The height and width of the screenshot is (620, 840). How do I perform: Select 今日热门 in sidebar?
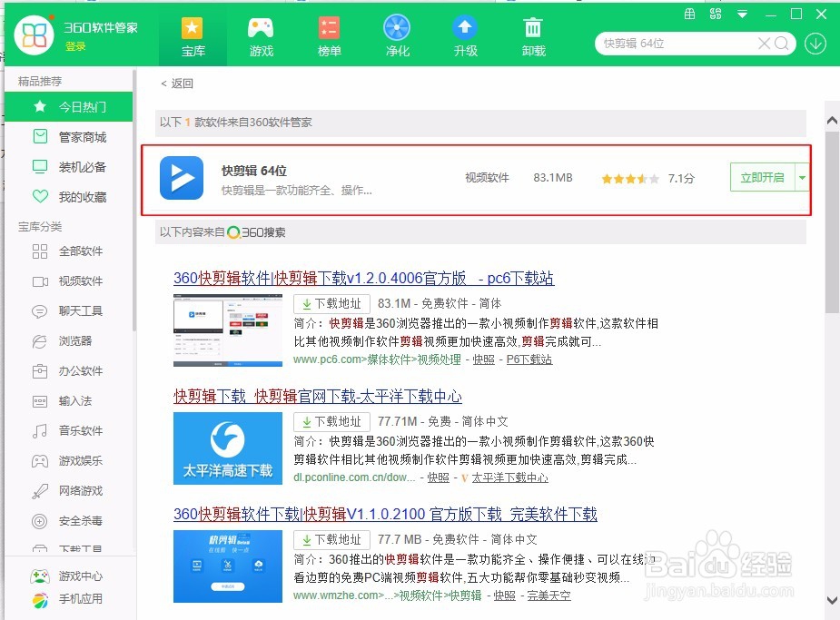(69, 106)
